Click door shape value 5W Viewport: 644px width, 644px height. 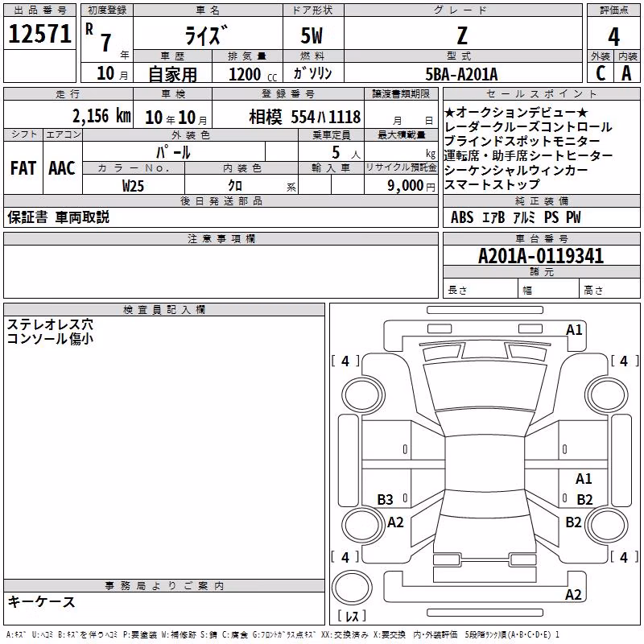click(x=312, y=35)
